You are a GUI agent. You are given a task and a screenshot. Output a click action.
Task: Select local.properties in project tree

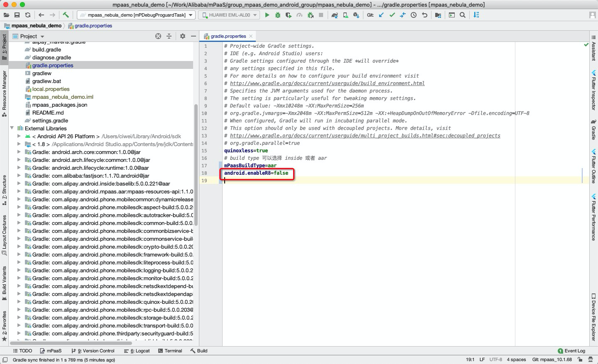(51, 89)
